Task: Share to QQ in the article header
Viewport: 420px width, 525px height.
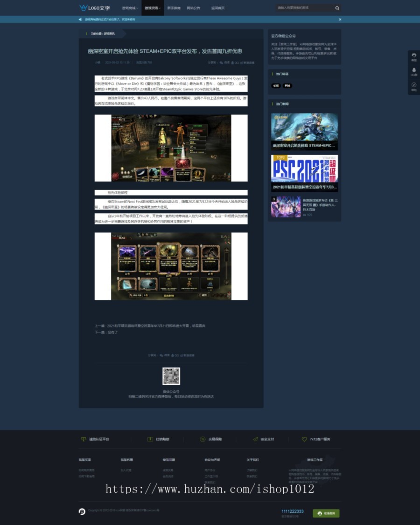Action: coord(235,63)
